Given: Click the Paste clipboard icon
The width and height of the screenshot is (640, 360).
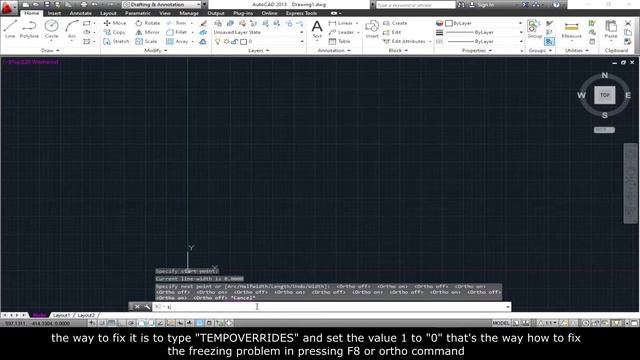Looking at the screenshot, I should 611,29.
